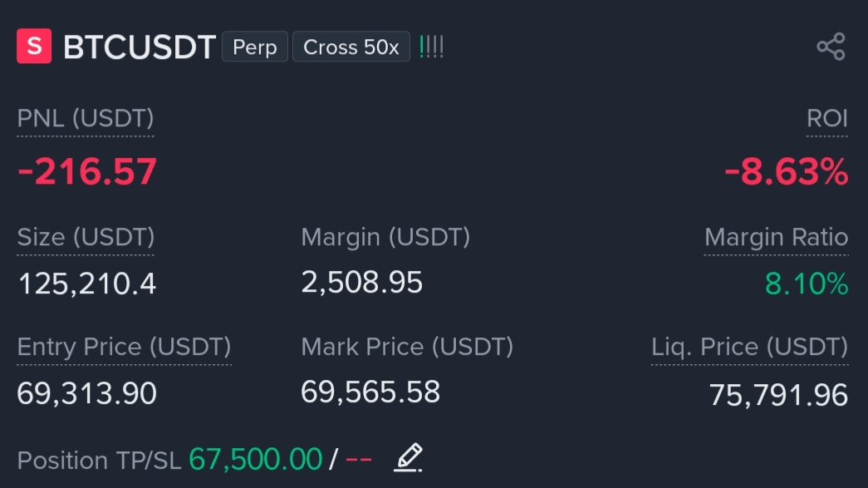
Task: Tap the -8.63% ROI value
Action: [786, 171]
